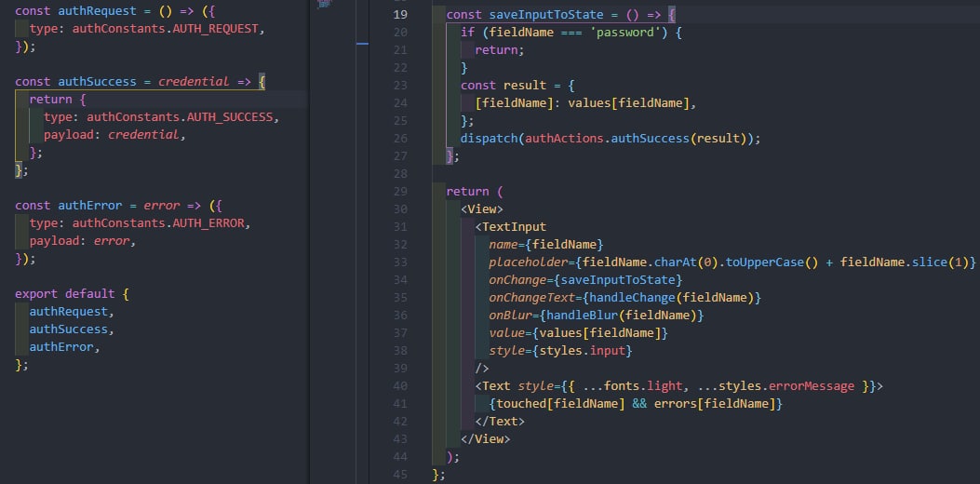The width and height of the screenshot is (980, 484).
Task: Click the 'name' attribute of TextInput
Action: pos(503,245)
